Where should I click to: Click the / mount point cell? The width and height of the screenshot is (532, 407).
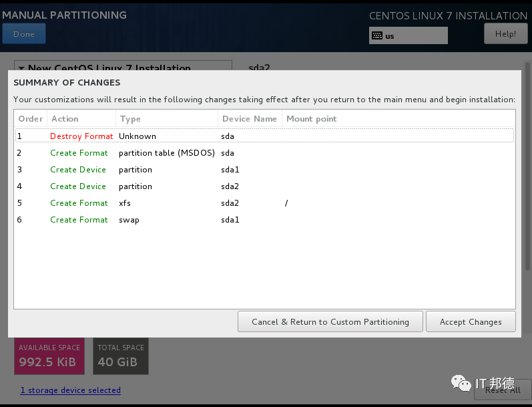[x=286, y=202]
